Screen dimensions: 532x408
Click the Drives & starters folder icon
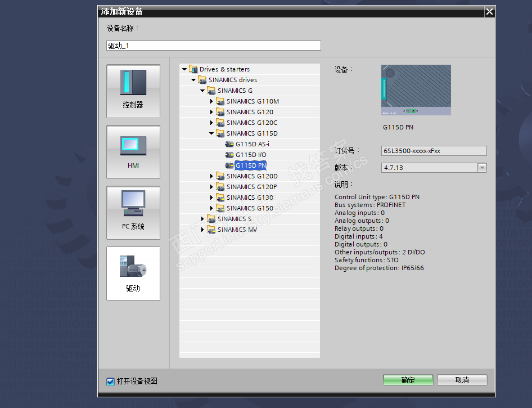coord(193,69)
